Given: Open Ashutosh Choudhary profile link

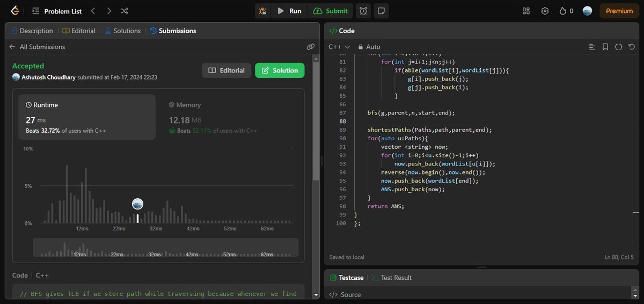Looking at the screenshot, I should 47,77.
